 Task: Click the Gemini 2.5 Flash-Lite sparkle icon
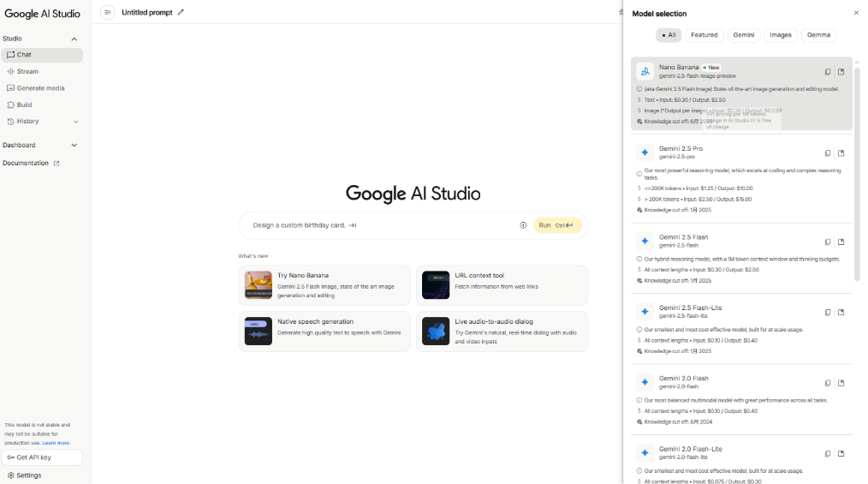(x=645, y=312)
